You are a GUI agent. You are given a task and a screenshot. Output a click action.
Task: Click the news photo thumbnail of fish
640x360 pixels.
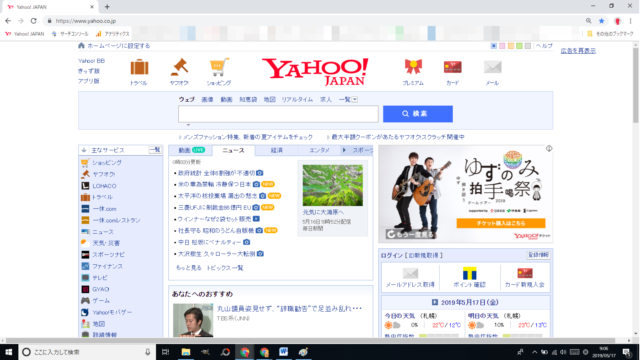pyautogui.click(x=333, y=185)
